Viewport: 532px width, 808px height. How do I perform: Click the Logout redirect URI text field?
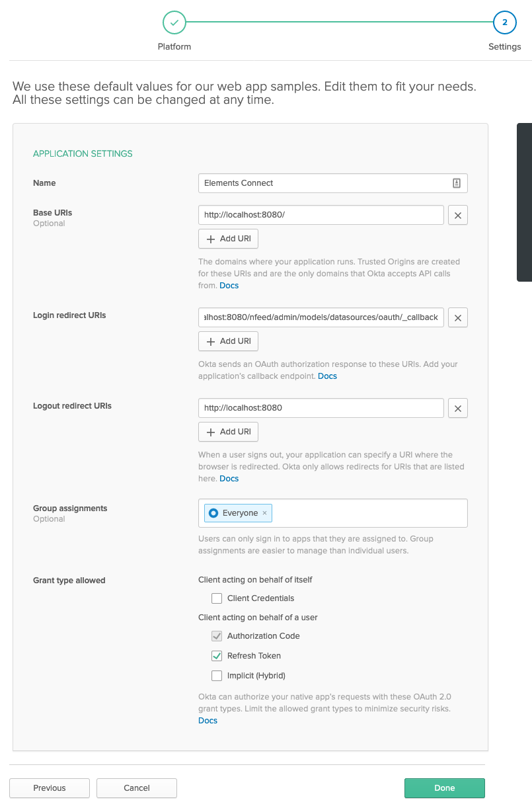point(321,408)
